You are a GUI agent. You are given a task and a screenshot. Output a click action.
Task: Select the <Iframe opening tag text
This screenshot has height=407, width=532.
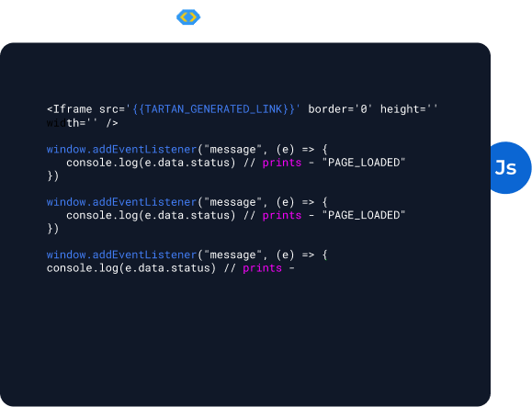(70, 109)
